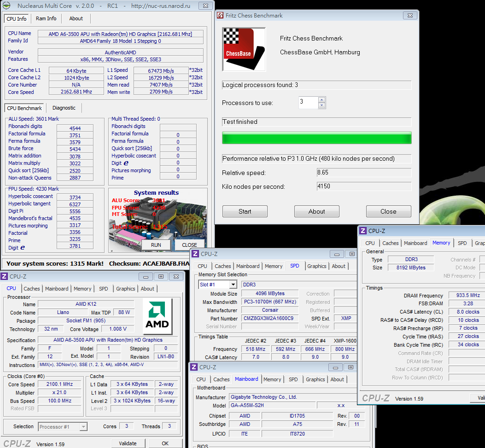
Task: Click the Processors to use input field
Action: (x=309, y=102)
